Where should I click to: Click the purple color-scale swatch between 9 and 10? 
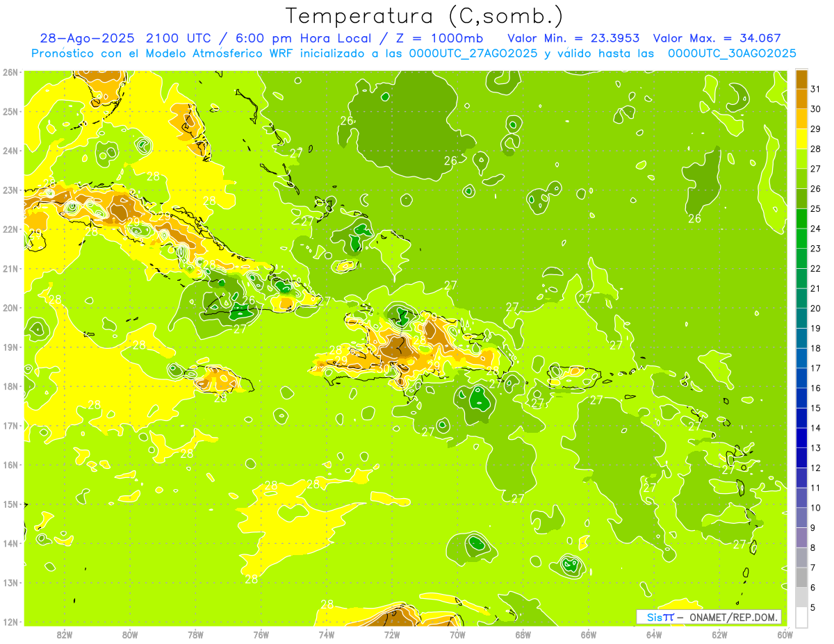click(801, 518)
